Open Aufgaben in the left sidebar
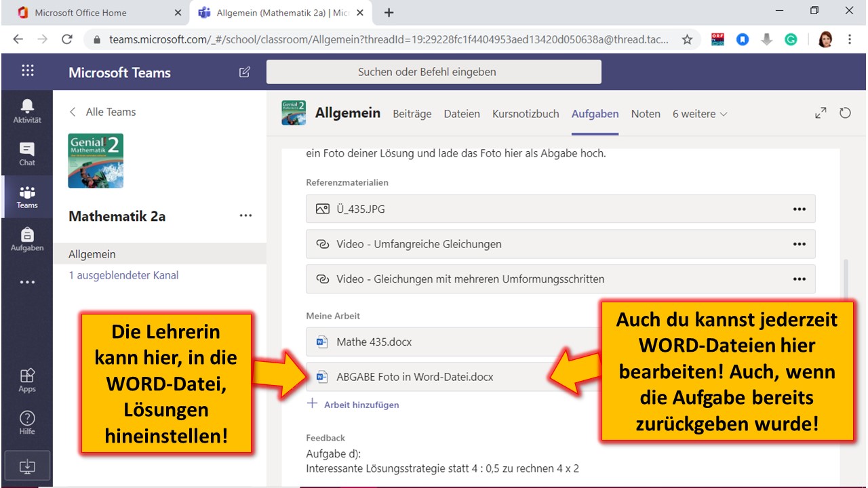The height and width of the screenshot is (488, 868). [27, 239]
